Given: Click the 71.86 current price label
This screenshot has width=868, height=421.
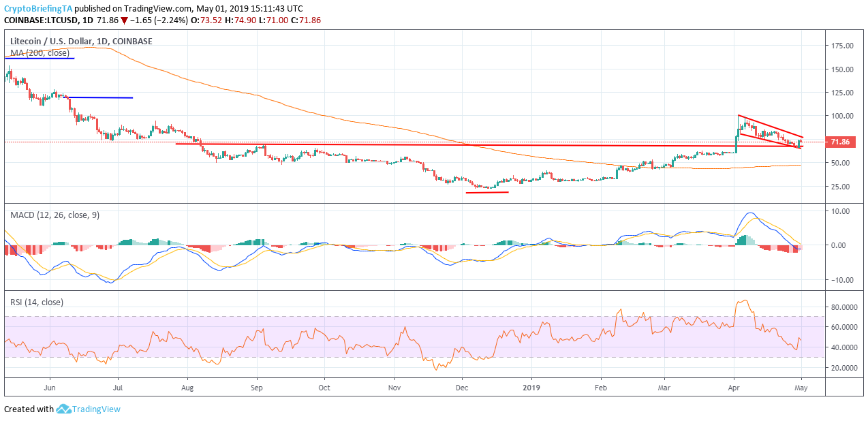Looking at the screenshot, I should (x=840, y=142).
